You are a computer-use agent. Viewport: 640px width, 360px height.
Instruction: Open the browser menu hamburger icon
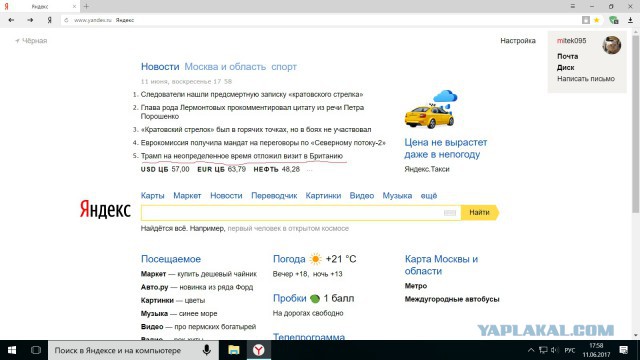(573, 6)
